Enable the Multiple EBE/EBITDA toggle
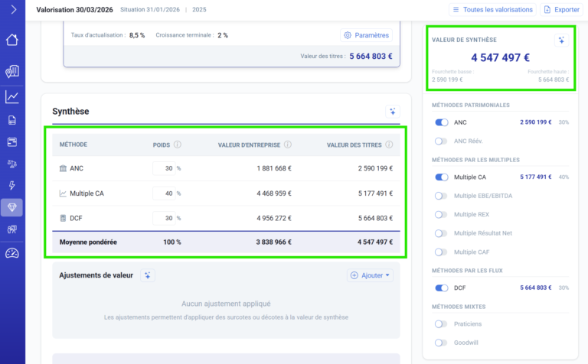Screen dimensions: 588x364 point(442,196)
